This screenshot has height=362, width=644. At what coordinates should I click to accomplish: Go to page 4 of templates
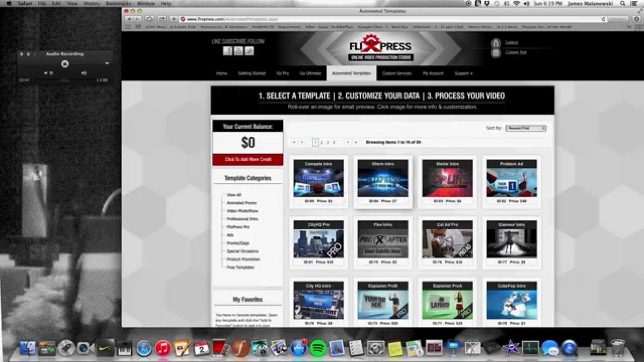tap(334, 142)
